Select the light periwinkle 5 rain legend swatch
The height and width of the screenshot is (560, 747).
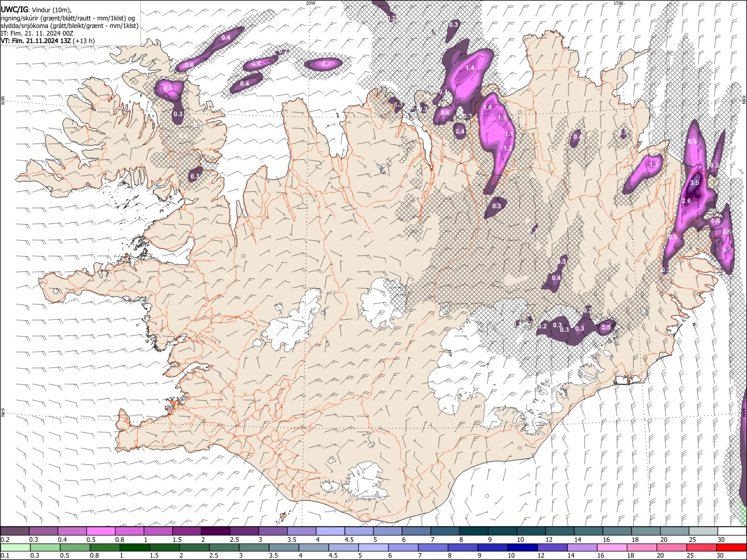(373, 548)
